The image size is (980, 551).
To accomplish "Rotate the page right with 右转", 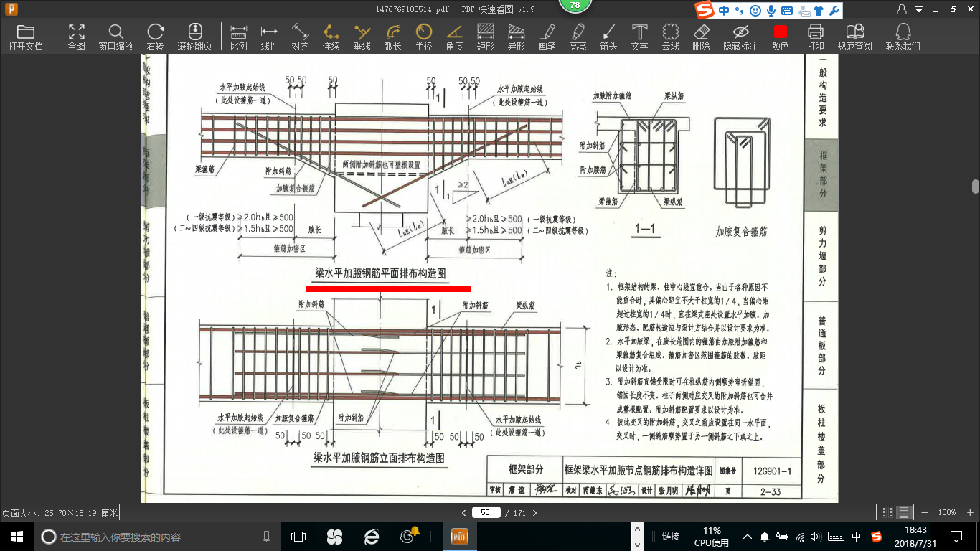I will (x=155, y=37).
